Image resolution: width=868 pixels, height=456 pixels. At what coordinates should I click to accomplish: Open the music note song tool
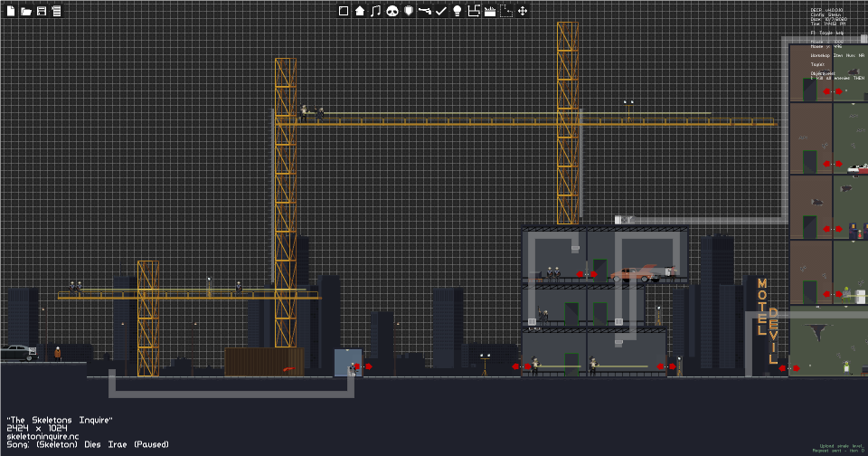[376, 11]
